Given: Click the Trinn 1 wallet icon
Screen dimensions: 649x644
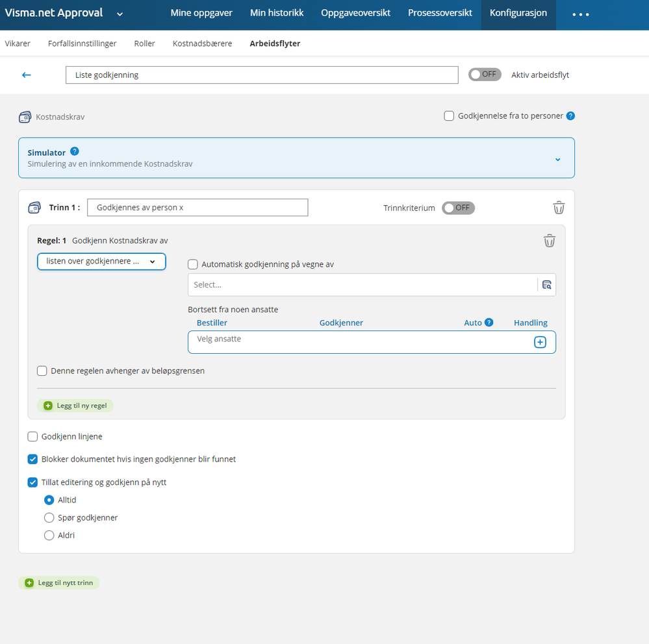Looking at the screenshot, I should (x=34, y=207).
